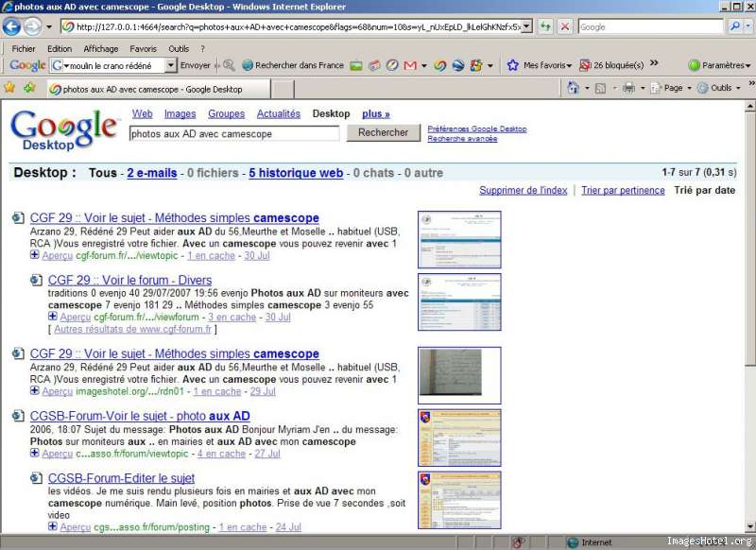Viewport: 756px width, 550px height.
Task: Click Envoyer on the Google toolbar
Action: tap(196, 65)
